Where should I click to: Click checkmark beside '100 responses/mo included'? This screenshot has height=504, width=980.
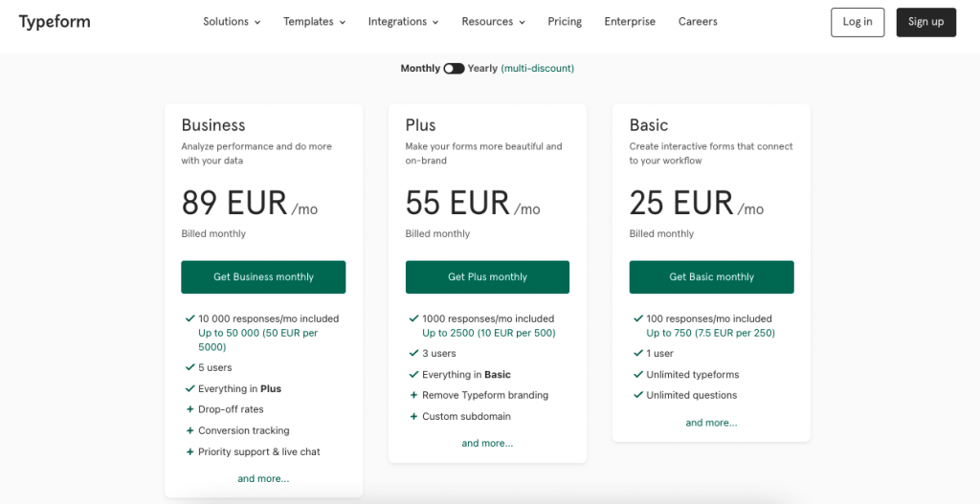638,318
